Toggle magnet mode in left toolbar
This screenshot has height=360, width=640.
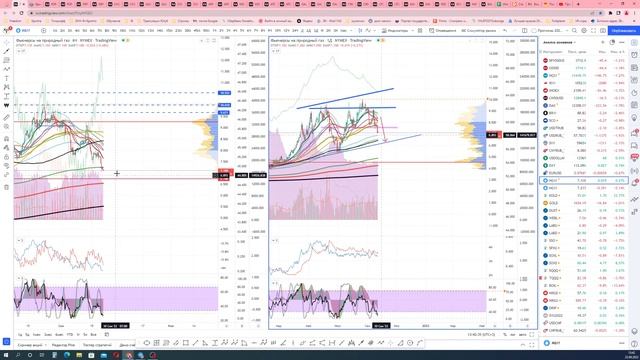(7, 139)
